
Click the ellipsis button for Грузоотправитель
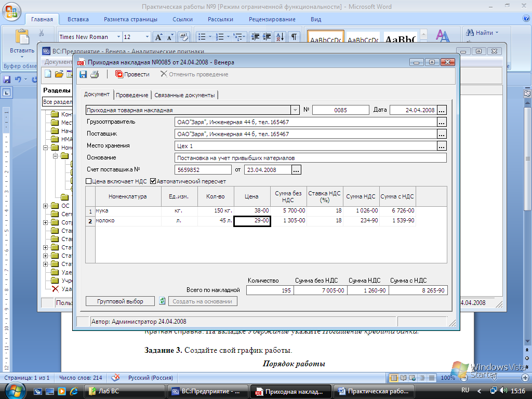442,122
